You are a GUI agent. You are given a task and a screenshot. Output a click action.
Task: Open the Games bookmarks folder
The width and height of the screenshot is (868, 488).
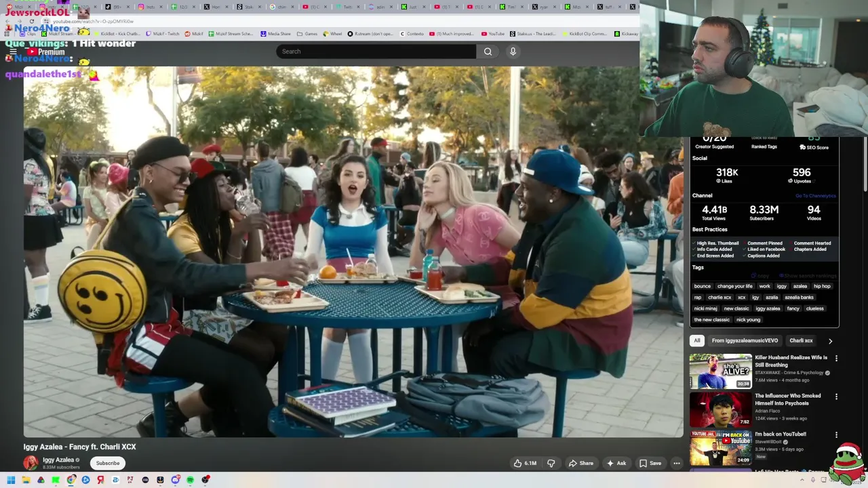click(x=308, y=33)
